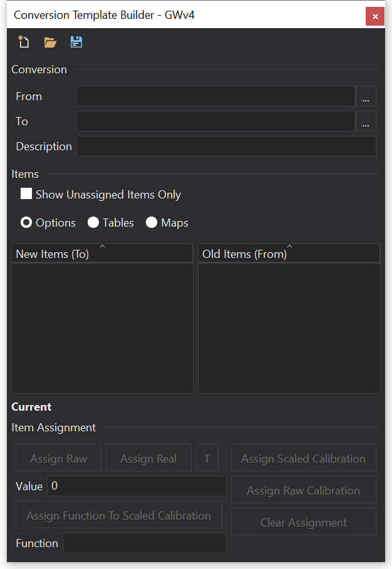Screen dimensions: 392x569
Task: Enable Show Unassigned Items Only
Action: [26, 194]
